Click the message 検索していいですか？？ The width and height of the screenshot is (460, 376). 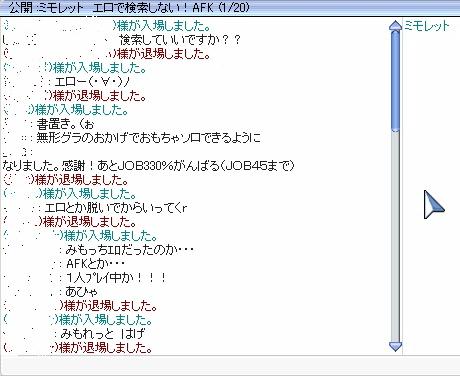180,40
